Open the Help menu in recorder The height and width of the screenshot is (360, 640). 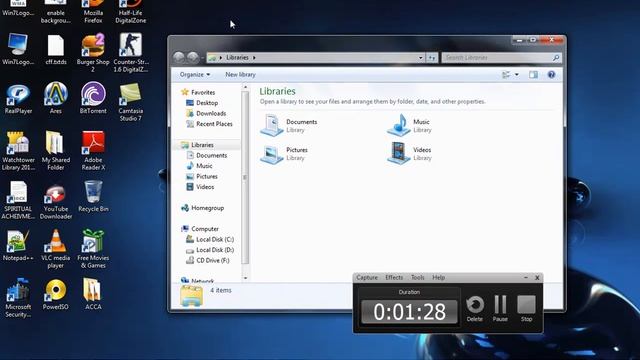(x=438, y=278)
